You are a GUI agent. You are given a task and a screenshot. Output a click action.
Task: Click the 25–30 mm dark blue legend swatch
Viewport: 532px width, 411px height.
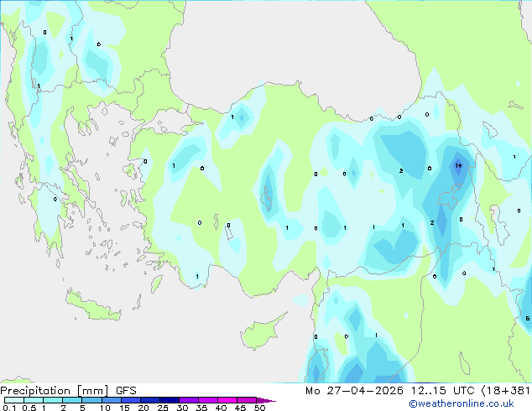coord(169,400)
